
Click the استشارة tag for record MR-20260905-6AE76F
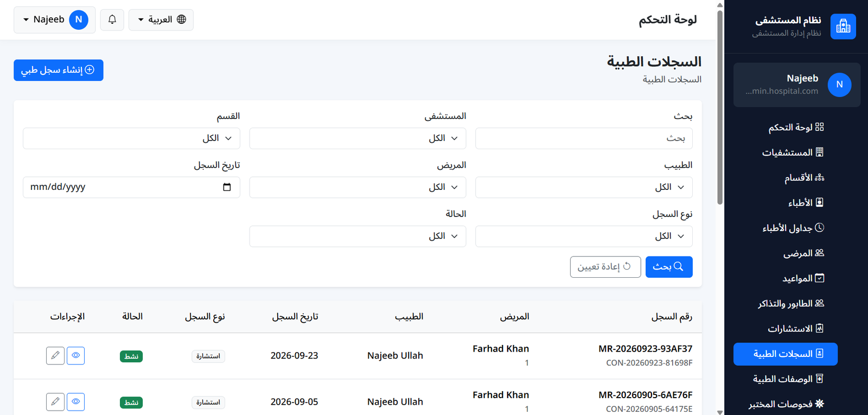(x=208, y=403)
